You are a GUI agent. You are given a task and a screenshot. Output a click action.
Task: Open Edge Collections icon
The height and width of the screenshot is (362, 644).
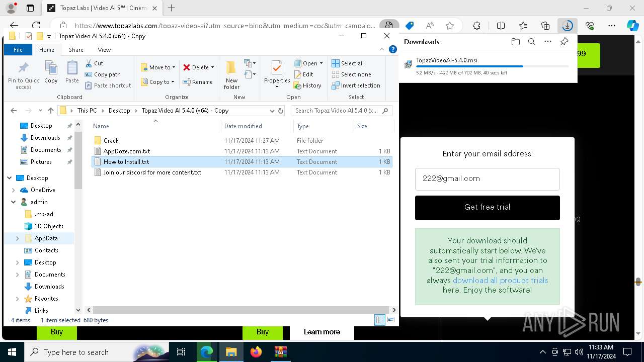(x=545, y=26)
